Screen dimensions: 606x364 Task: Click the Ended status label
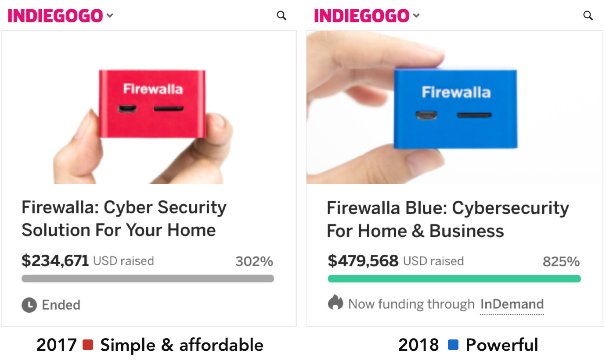tap(61, 305)
